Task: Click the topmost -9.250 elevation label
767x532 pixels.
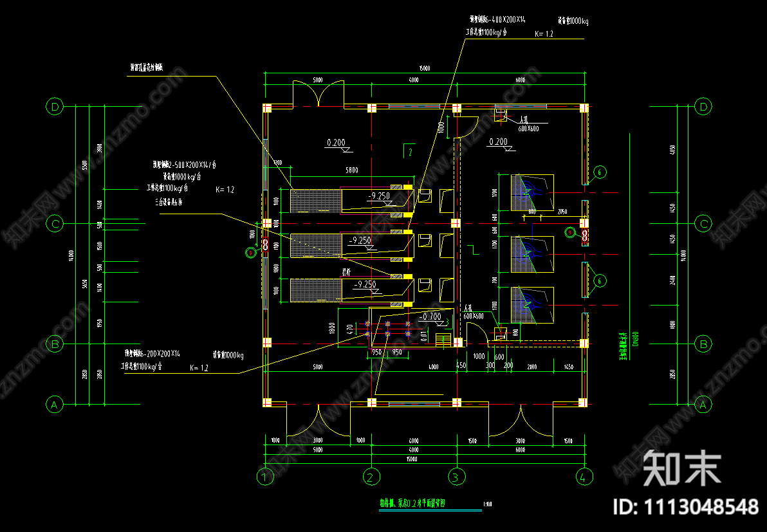Action: (x=378, y=196)
